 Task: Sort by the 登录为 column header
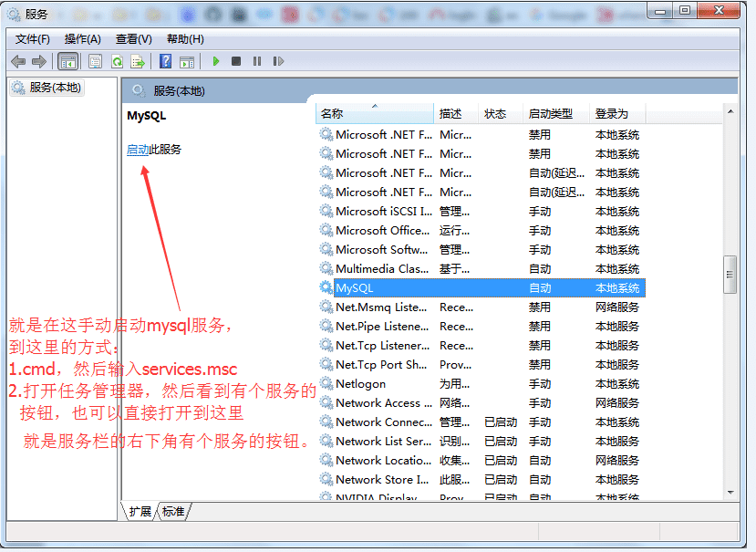[617, 114]
